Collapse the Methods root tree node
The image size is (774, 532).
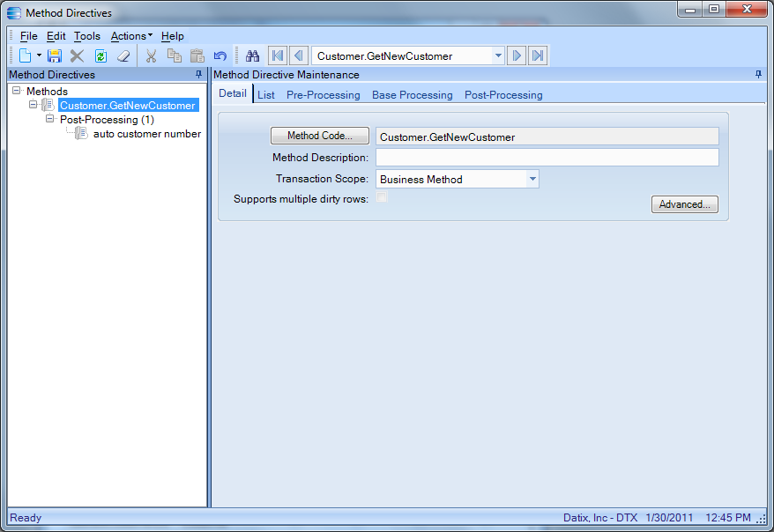click(17, 91)
